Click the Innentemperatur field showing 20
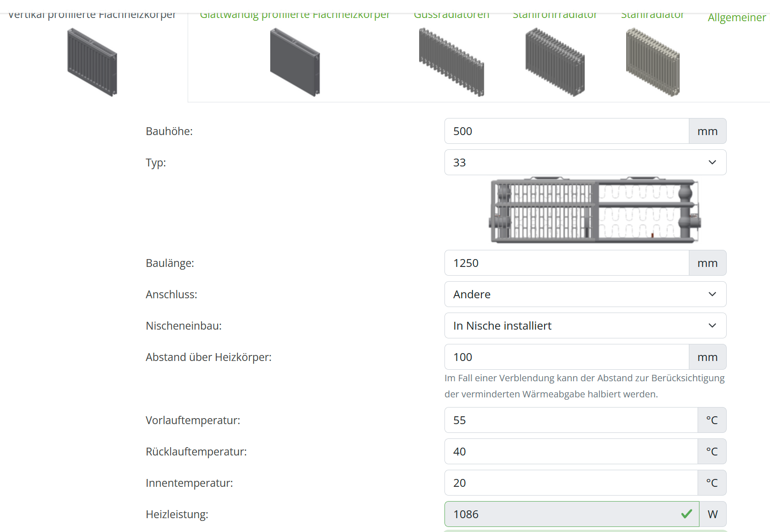770x532 pixels. [571, 483]
